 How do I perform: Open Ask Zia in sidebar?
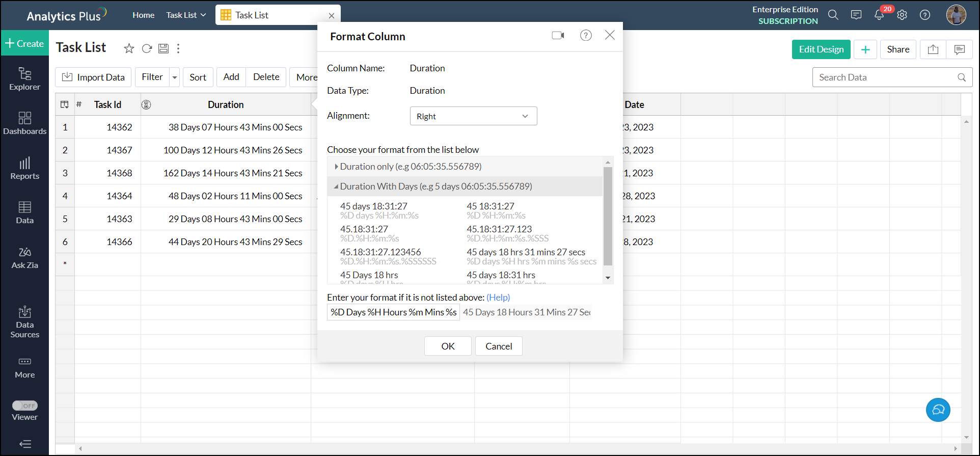24,258
